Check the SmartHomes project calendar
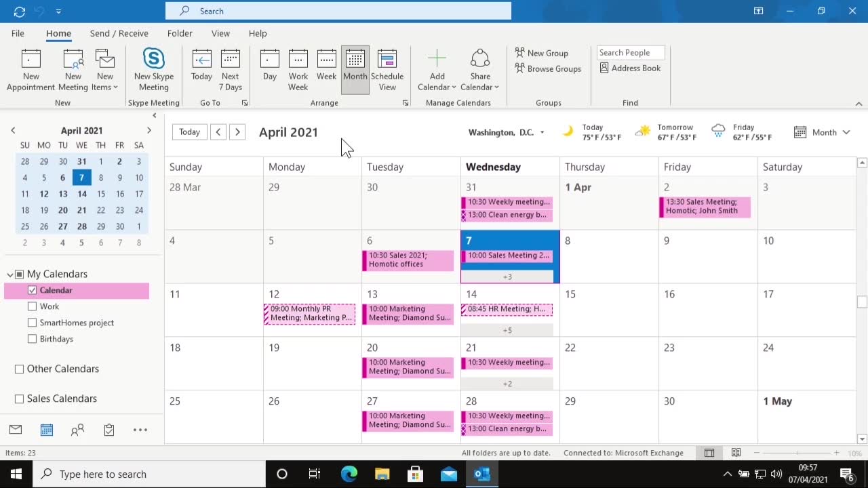The image size is (868, 488). pos(32,323)
